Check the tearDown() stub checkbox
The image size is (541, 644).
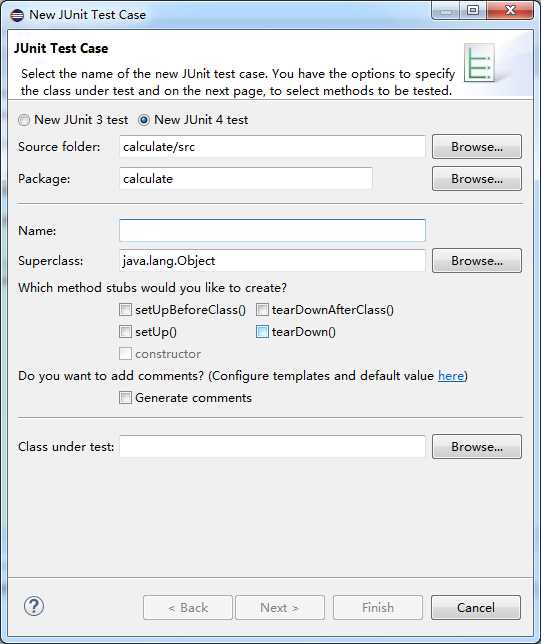coord(262,331)
